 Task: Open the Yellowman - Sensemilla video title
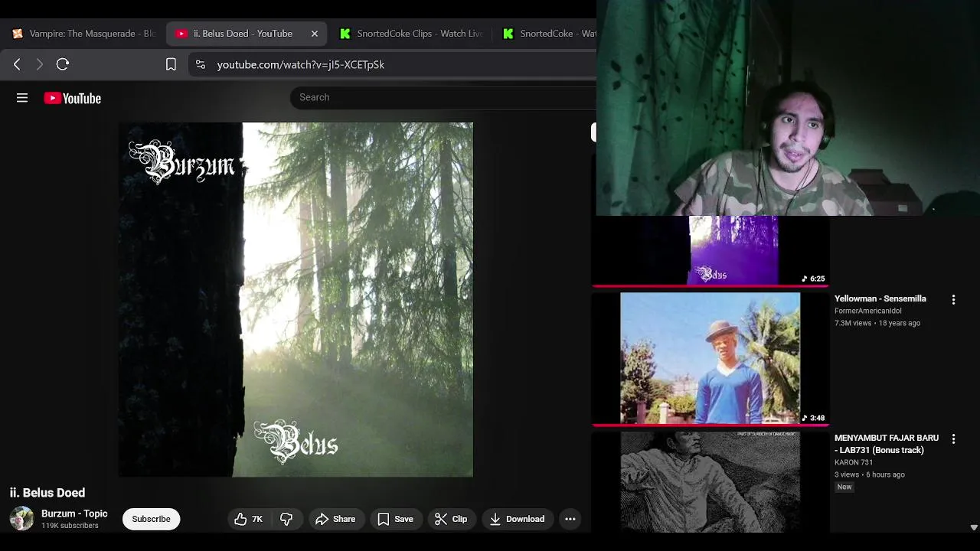click(x=880, y=298)
